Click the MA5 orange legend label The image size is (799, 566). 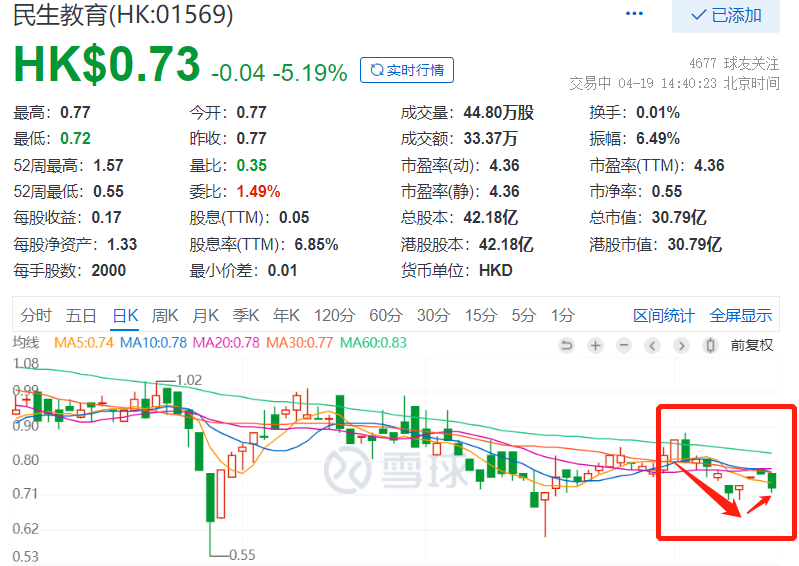pos(83,344)
